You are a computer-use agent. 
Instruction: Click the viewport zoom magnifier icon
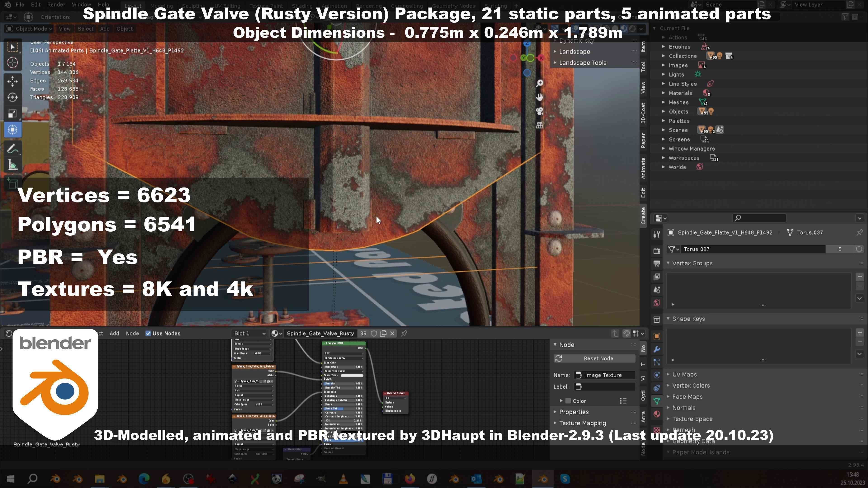pyautogui.click(x=540, y=83)
